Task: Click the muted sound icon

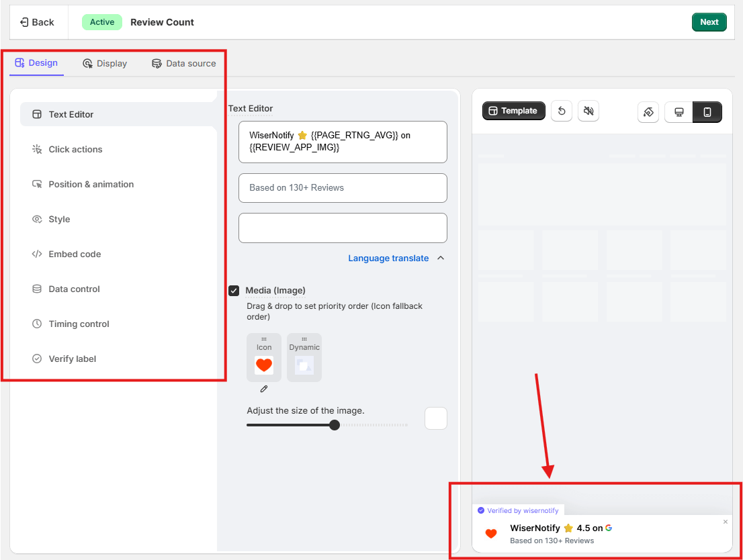Action: (588, 111)
